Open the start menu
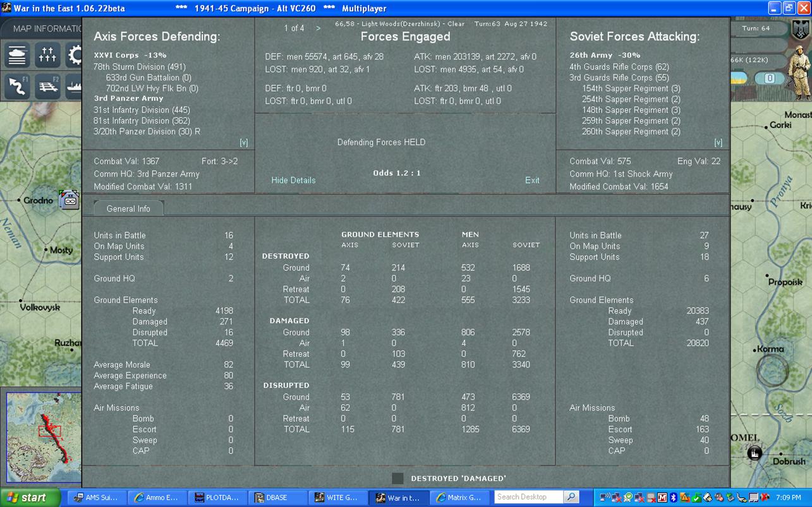The image size is (812, 507). 30,498
